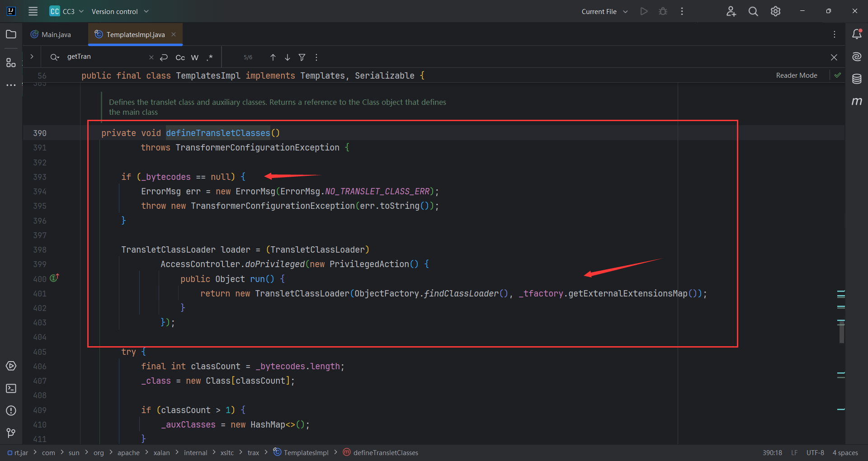Open editor tabs options menu
The image size is (868, 461).
835,34
